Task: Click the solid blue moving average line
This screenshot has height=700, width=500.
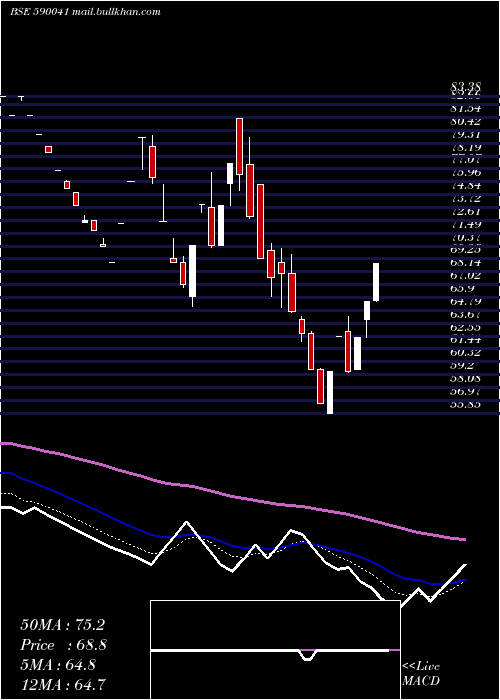Action: tap(232, 546)
